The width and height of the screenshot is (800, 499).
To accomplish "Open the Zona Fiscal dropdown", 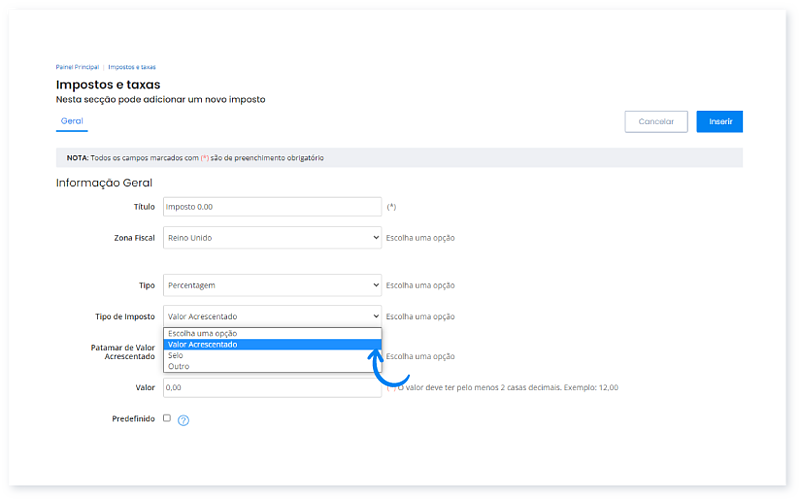I will pos(272,238).
